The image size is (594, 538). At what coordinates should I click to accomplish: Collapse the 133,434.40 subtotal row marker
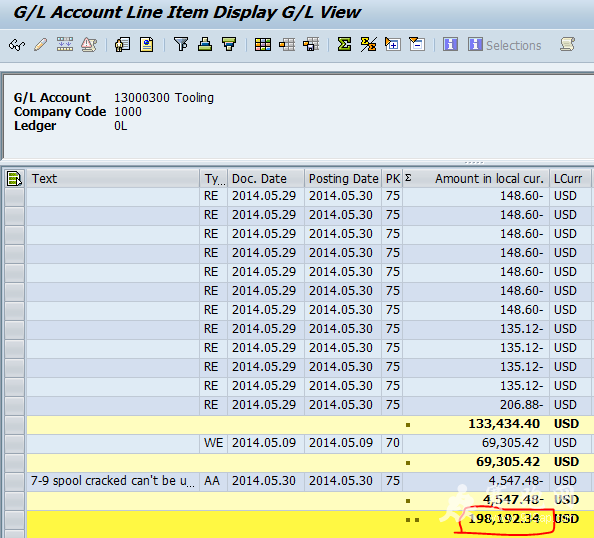(408, 425)
